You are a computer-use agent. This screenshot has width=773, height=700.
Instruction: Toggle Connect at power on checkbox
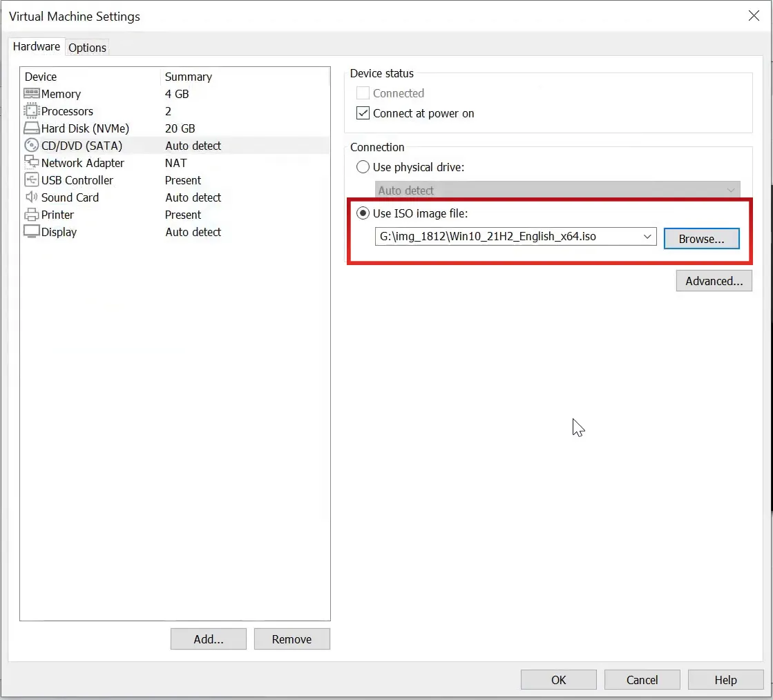point(363,113)
